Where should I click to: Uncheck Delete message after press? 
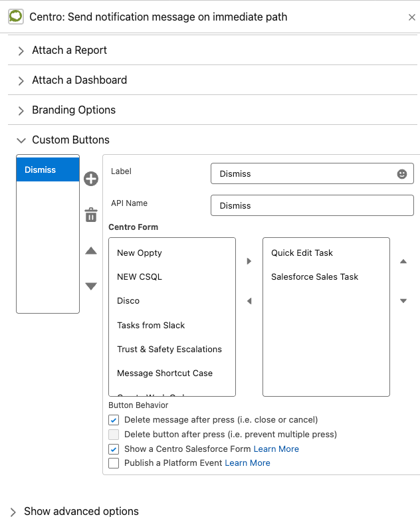(114, 420)
